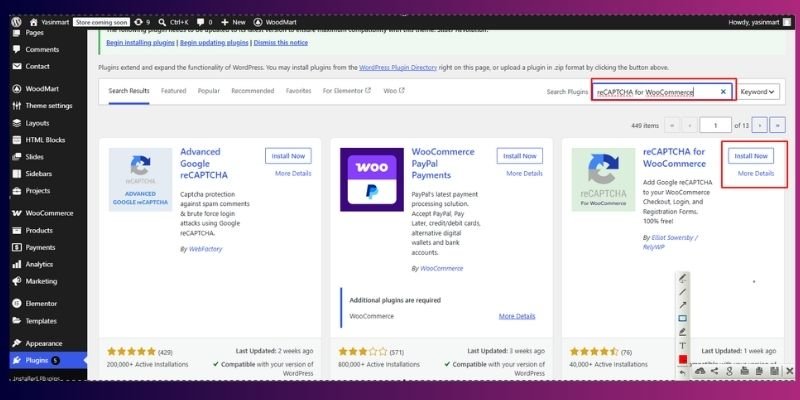Click the Elementor sidebar icon
The image size is (800, 400).
coord(17,304)
